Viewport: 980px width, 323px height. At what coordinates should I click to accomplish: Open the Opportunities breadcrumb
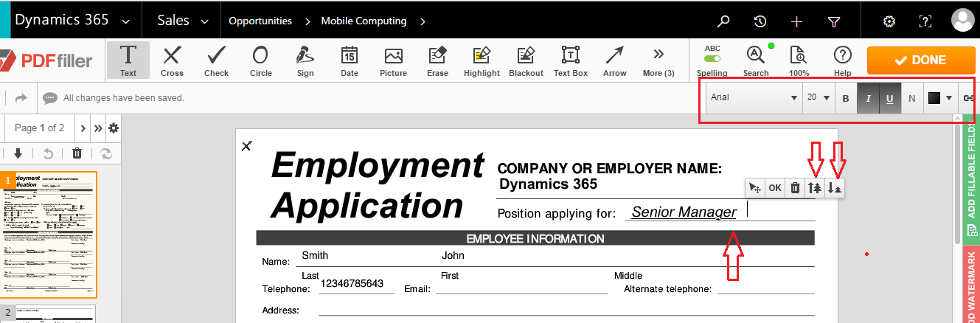(x=260, y=21)
